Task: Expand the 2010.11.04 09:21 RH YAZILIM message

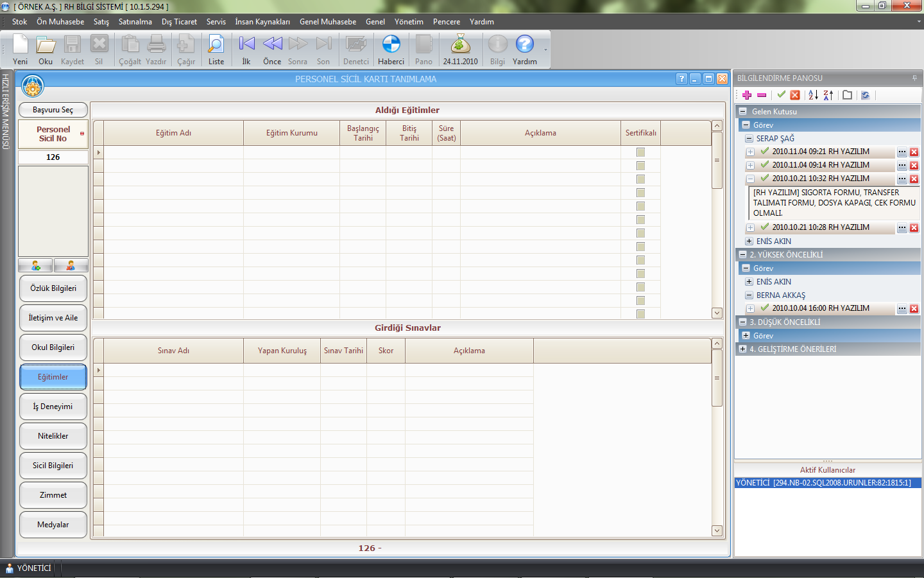Action: 750,152
